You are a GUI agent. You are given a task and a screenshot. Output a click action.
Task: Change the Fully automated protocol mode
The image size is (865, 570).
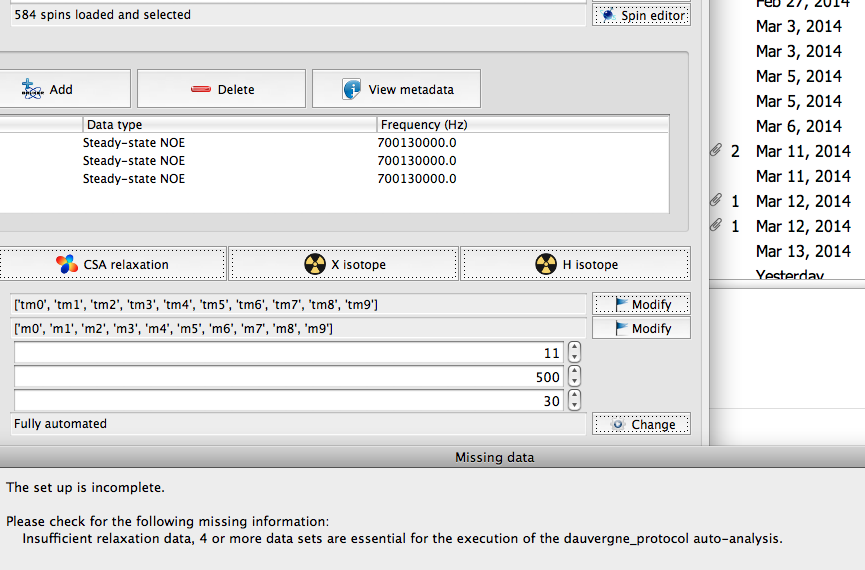coord(641,424)
